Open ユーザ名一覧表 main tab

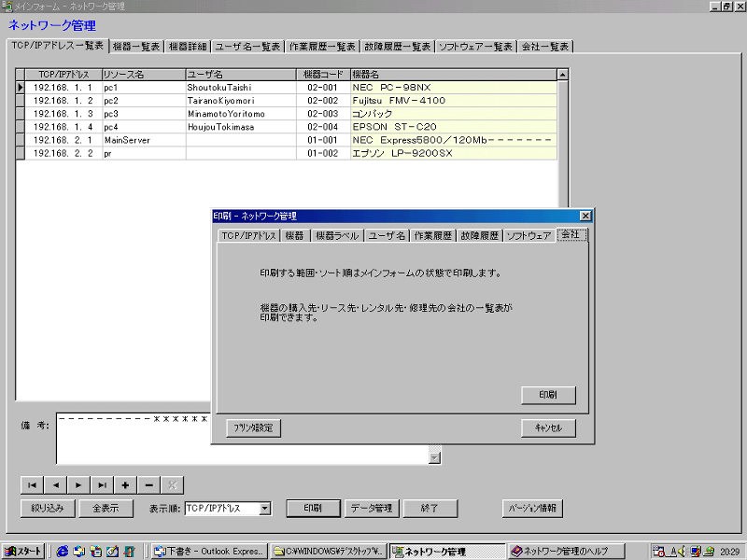coord(247,47)
